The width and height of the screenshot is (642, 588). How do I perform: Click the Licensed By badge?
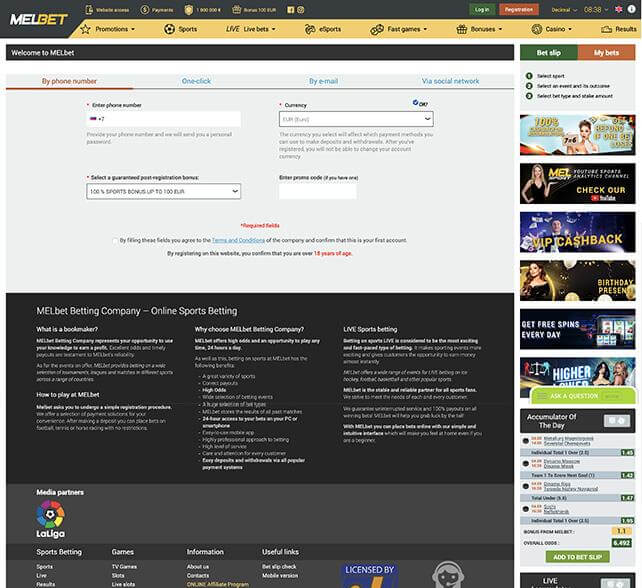(369, 576)
